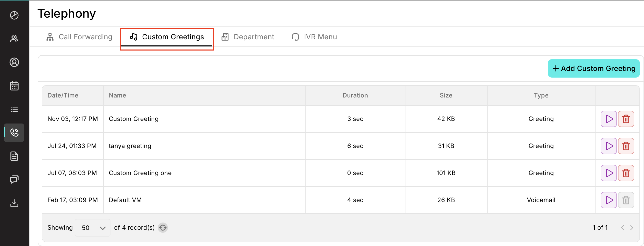Switch to the IVR Menu tab
Image resolution: width=644 pixels, height=246 pixels.
[x=314, y=37]
